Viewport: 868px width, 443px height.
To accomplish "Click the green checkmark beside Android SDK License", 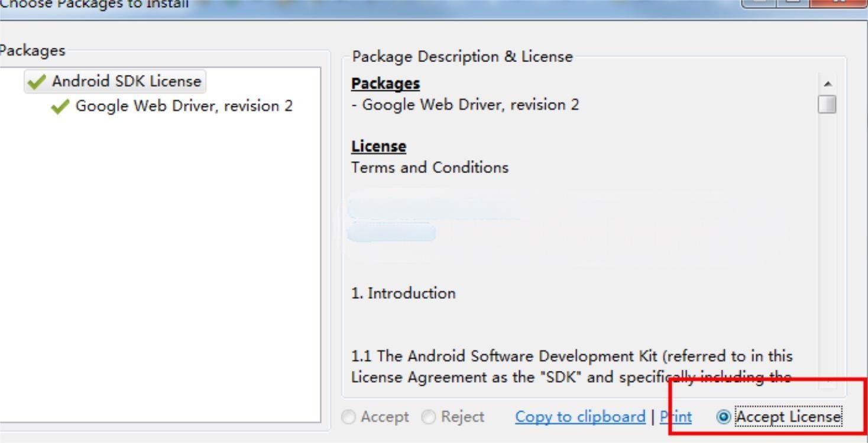I will (x=37, y=82).
